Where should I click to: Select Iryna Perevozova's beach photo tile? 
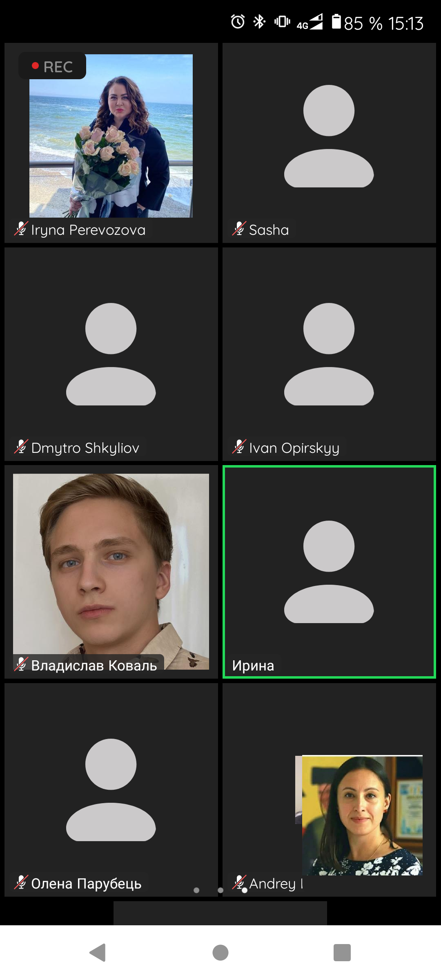pyautogui.click(x=111, y=136)
